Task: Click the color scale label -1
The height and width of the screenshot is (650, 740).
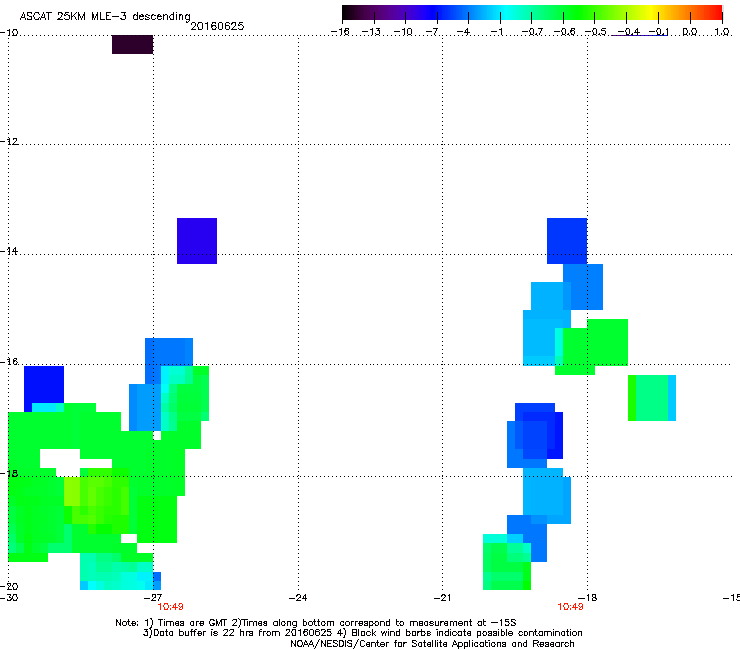Action: (x=496, y=32)
